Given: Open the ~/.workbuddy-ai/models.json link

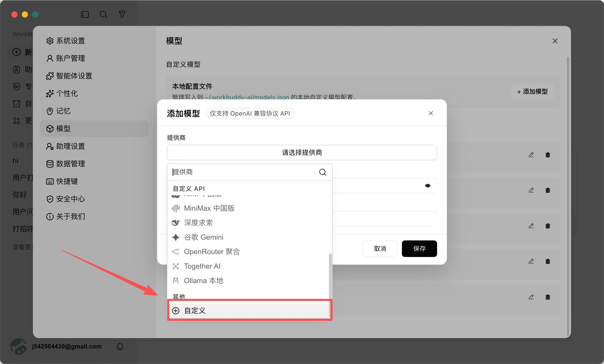Looking at the screenshot, I should [x=247, y=97].
